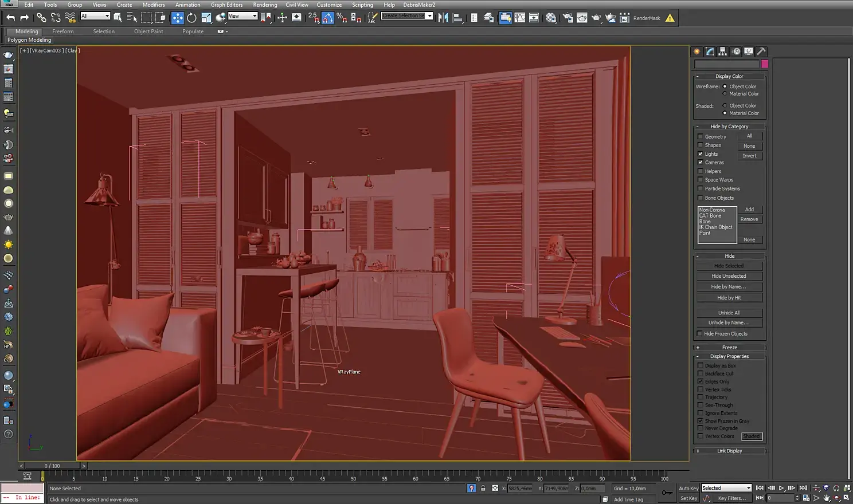
Task: Click the Undo arrow icon
Action: click(10, 18)
